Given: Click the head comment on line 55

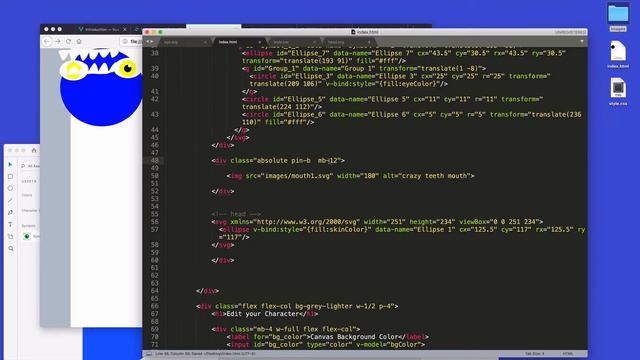Looking at the screenshot, I should tap(236, 214).
